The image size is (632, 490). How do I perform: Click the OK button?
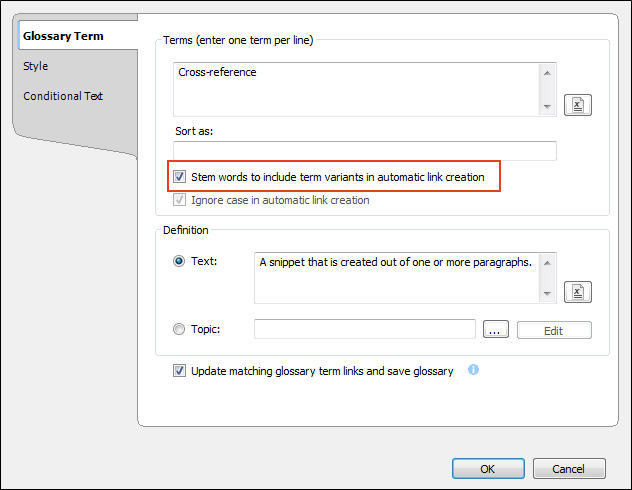[488, 469]
